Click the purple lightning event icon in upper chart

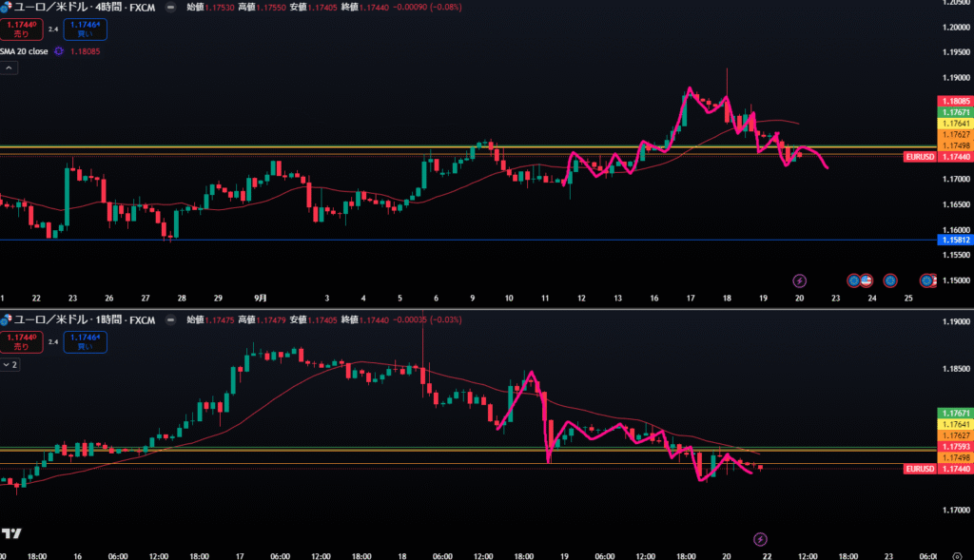799,280
